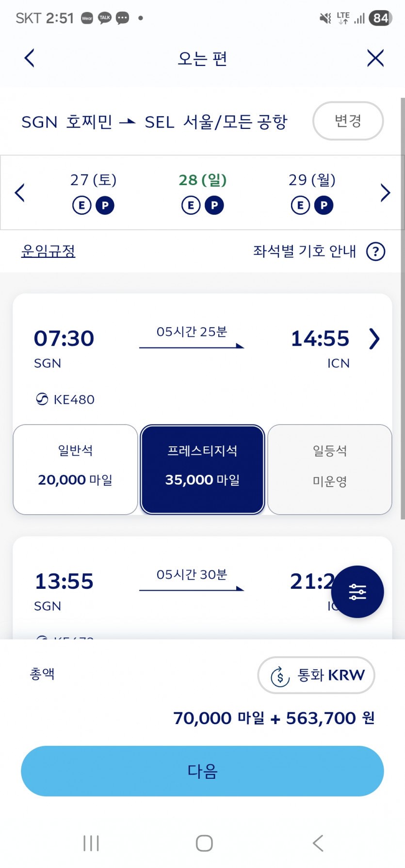Open the 운임규정 fare rules link
405x868 pixels.
(48, 251)
